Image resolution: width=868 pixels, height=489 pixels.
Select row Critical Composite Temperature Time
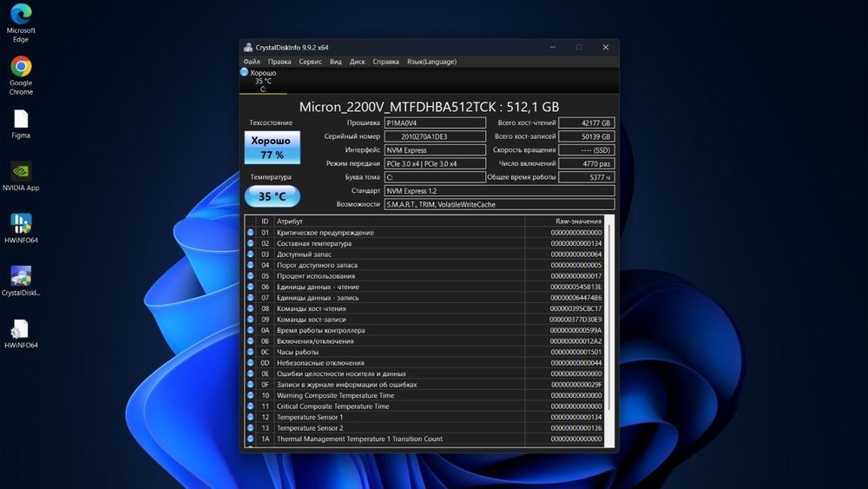[424, 406]
